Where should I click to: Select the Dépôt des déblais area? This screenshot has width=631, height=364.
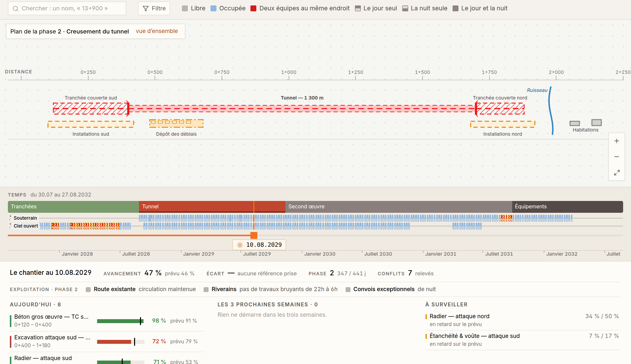point(176,123)
